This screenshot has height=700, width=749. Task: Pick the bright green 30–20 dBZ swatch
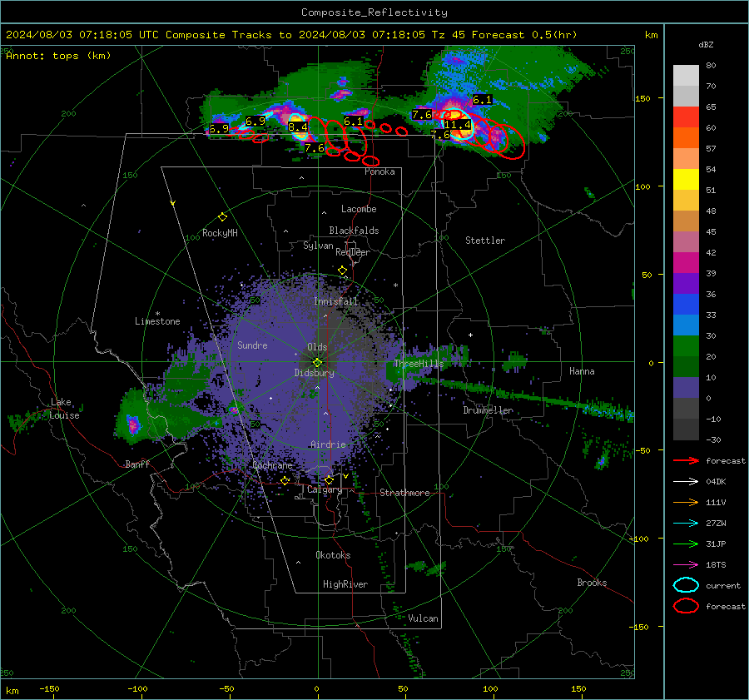point(686,346)
